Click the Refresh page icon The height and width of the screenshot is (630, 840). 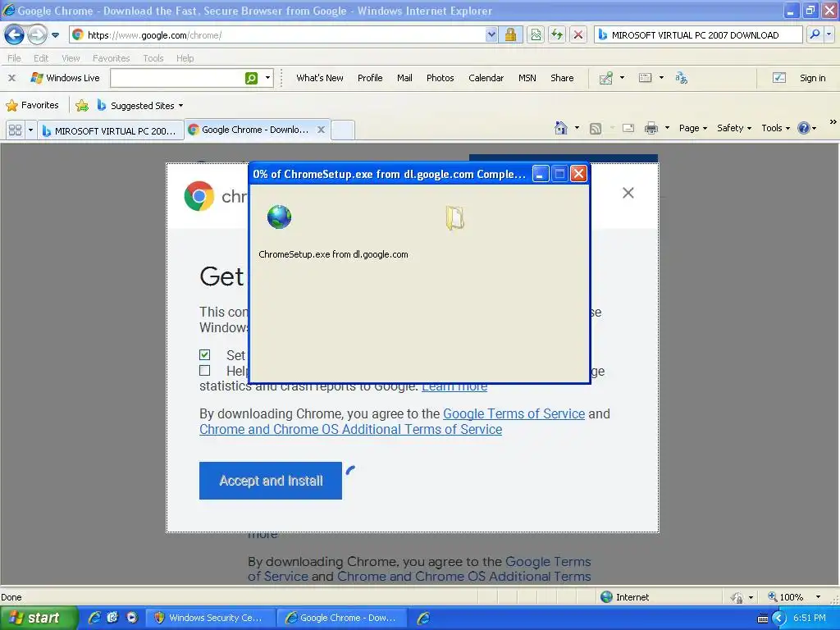click(557, 34)
